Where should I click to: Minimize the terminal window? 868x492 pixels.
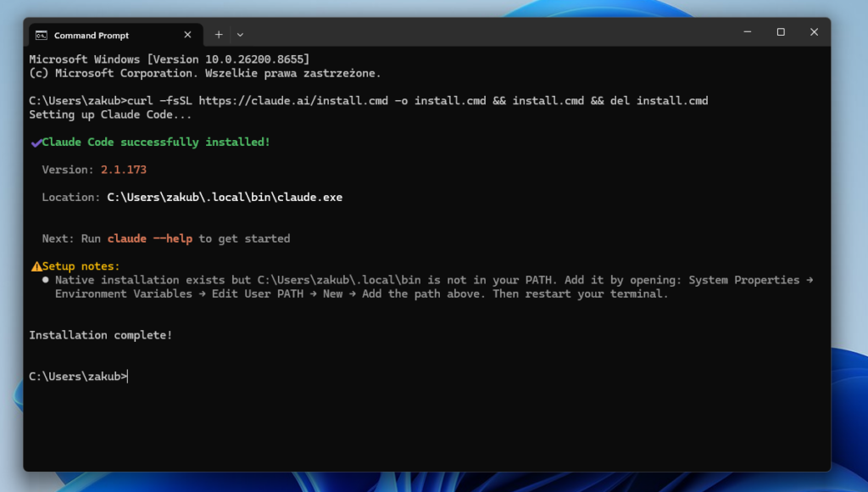tap(748, 32)
